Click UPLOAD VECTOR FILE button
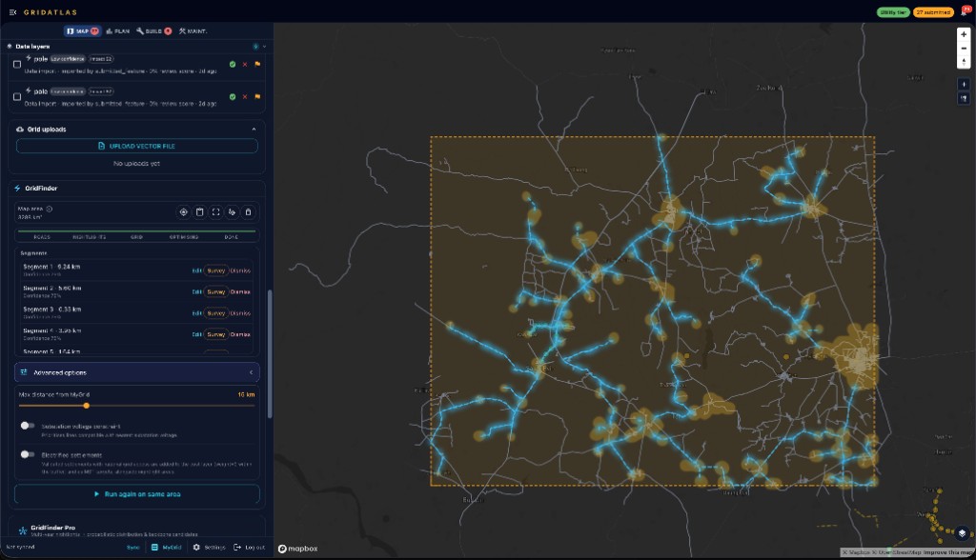Image resolution: width=976 pixels, height=560 pixels. (x=137, y=147)
